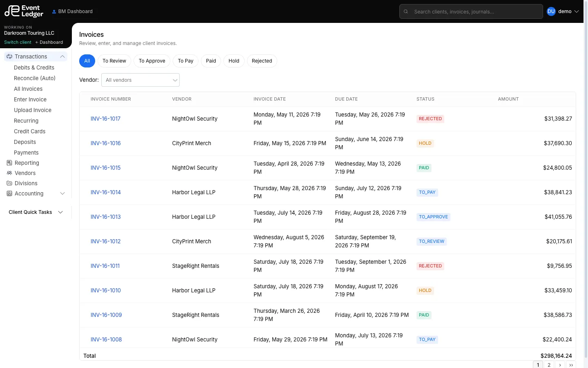Open Upload Invoice page
Viewport: 588px width, 368px height.
coord(33,110)
